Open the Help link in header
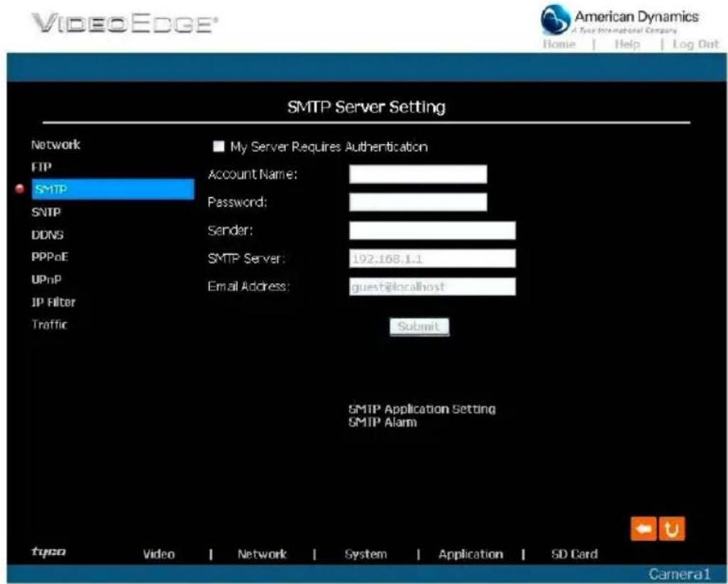 [627, 44]
